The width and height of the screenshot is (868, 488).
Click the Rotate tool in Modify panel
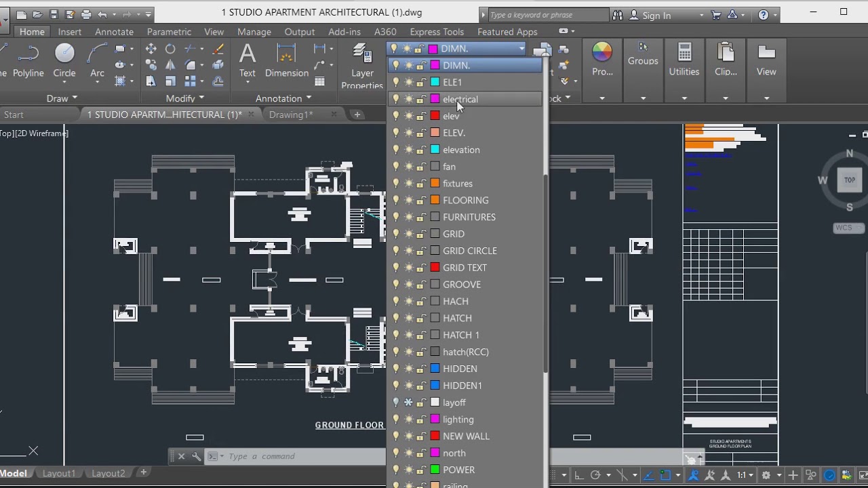(x=170, y=49)
